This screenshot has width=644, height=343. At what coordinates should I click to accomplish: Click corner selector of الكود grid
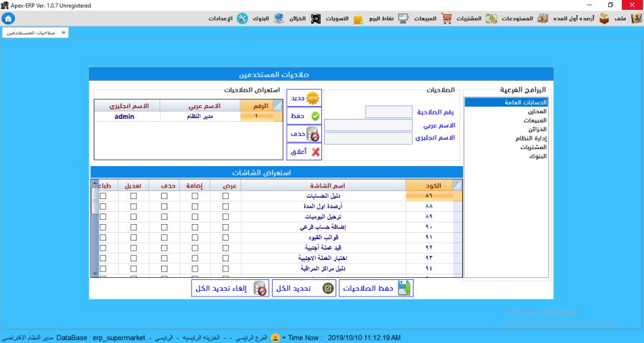[x=457, y=185]
